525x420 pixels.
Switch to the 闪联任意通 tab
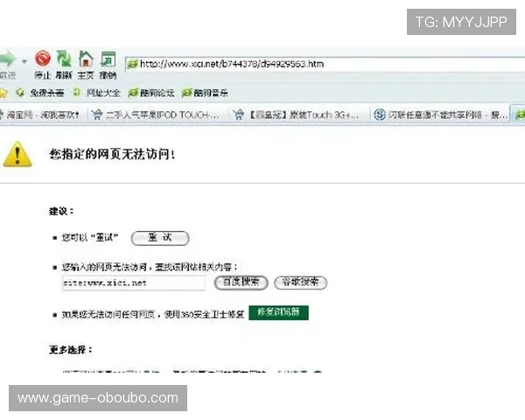pos(441,115)
